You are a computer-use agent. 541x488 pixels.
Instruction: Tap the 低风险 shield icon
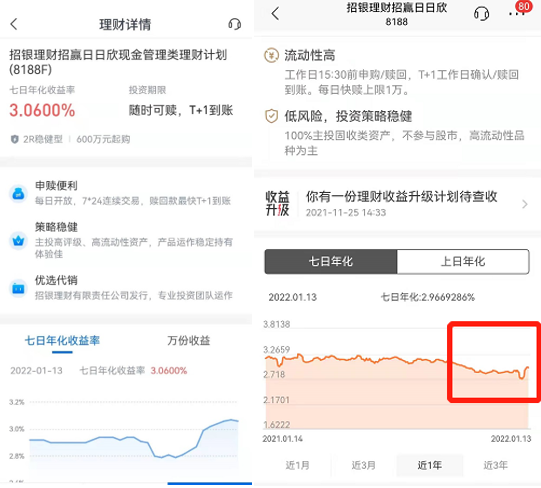coord(271,116)
